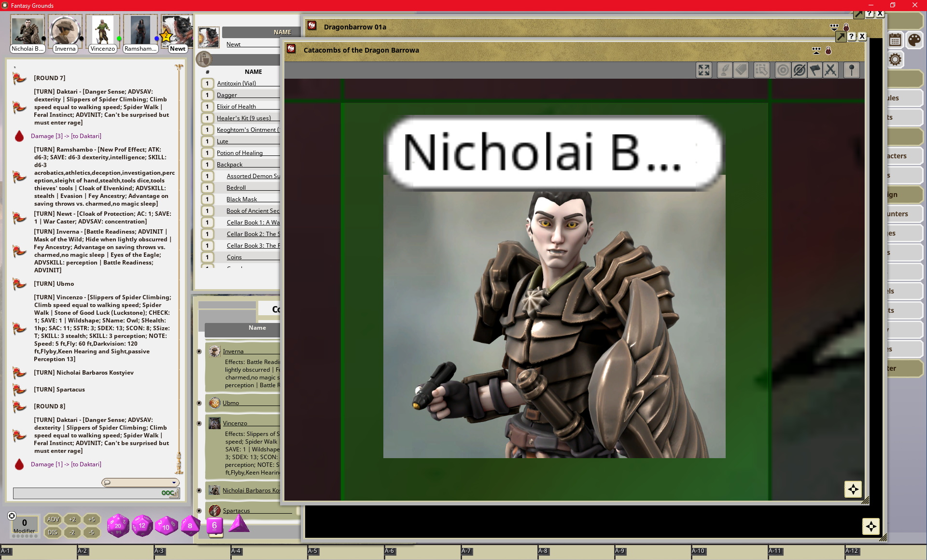Select the quill drawing tool in map toolbar
Image resolution: width=927 pixels, height=560 pixels.
[724, 70]
